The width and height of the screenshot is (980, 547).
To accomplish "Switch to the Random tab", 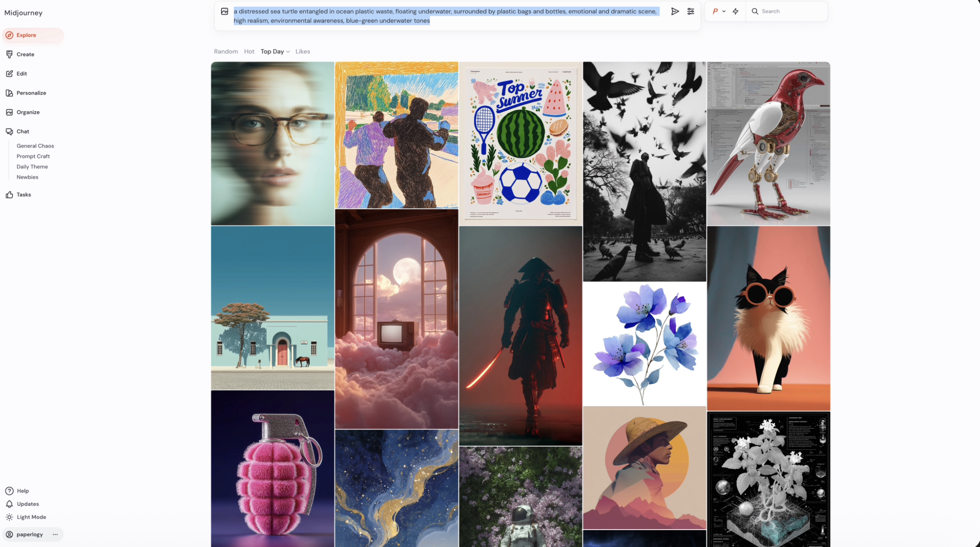I will coord(226,51).
